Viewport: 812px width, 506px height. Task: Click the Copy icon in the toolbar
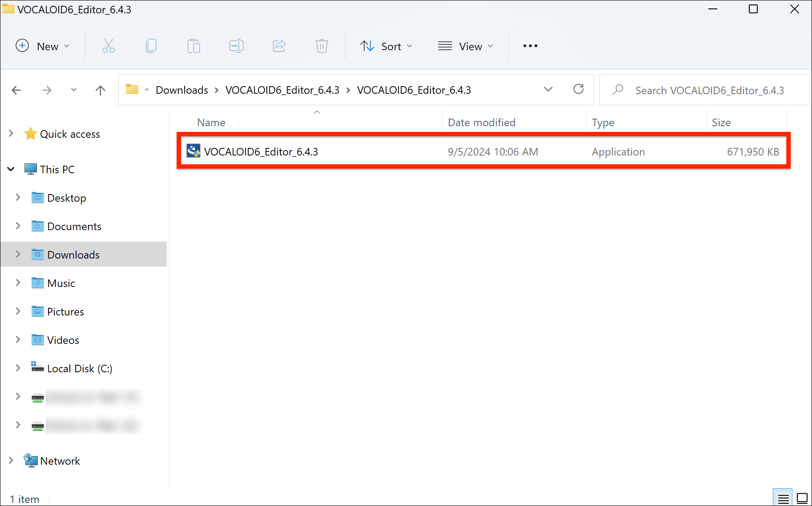pos(151,46)
